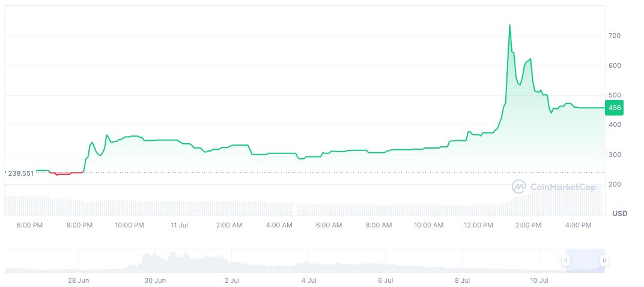
Task: Click the green 456 current price tag
Action: coord(615,108)
